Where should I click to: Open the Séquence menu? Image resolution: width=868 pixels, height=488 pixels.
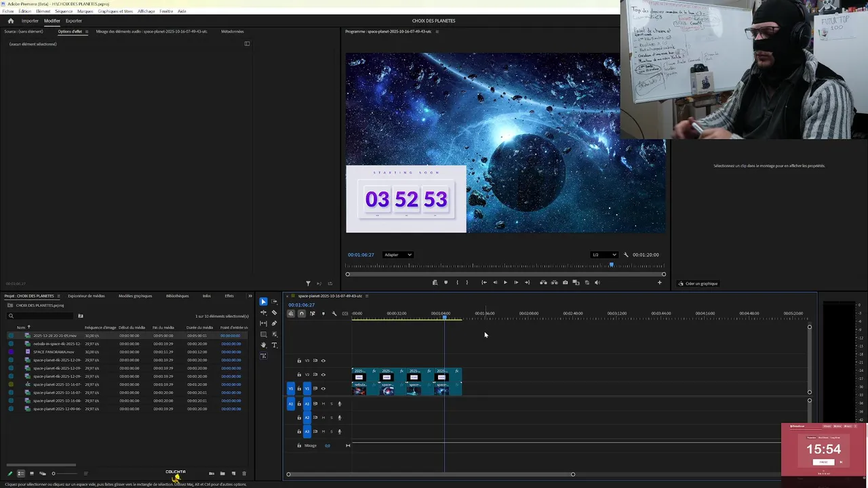64,12
